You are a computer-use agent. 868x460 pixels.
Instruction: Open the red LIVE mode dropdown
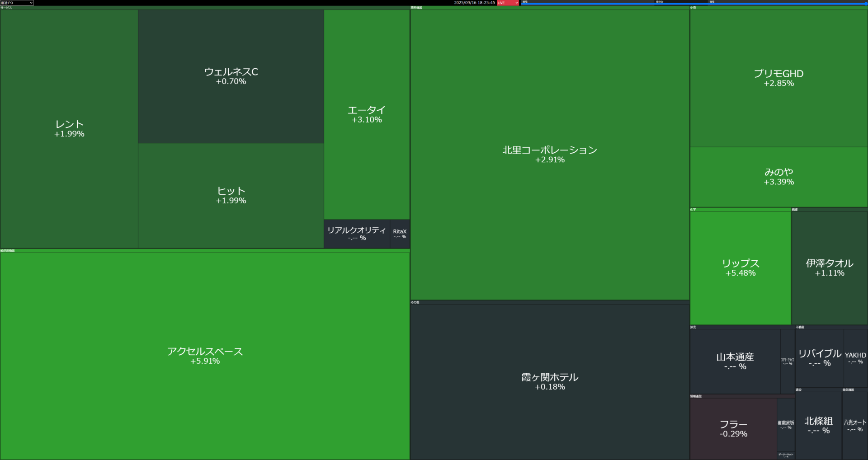click(x=508, y=3)
